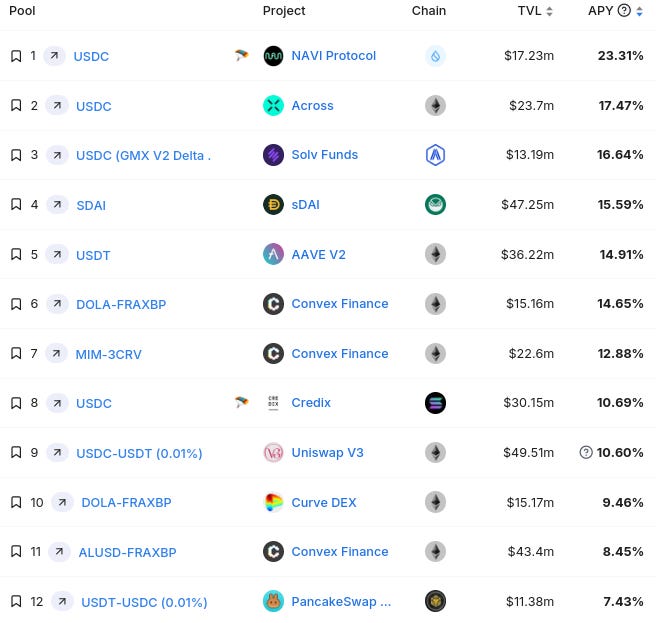The image size is (656, 623).
Task: Click the $49.51m TVL value
Action: [x=528, y=452]
